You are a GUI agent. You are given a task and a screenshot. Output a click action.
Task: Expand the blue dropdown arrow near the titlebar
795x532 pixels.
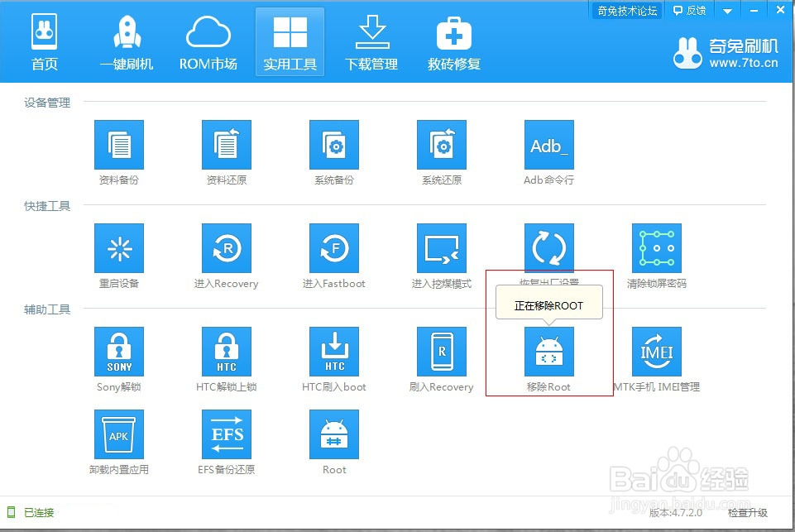(726, 10)
